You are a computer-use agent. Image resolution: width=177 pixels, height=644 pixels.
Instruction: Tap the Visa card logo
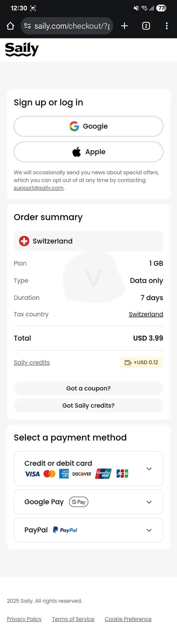click(x=32, y=474)
